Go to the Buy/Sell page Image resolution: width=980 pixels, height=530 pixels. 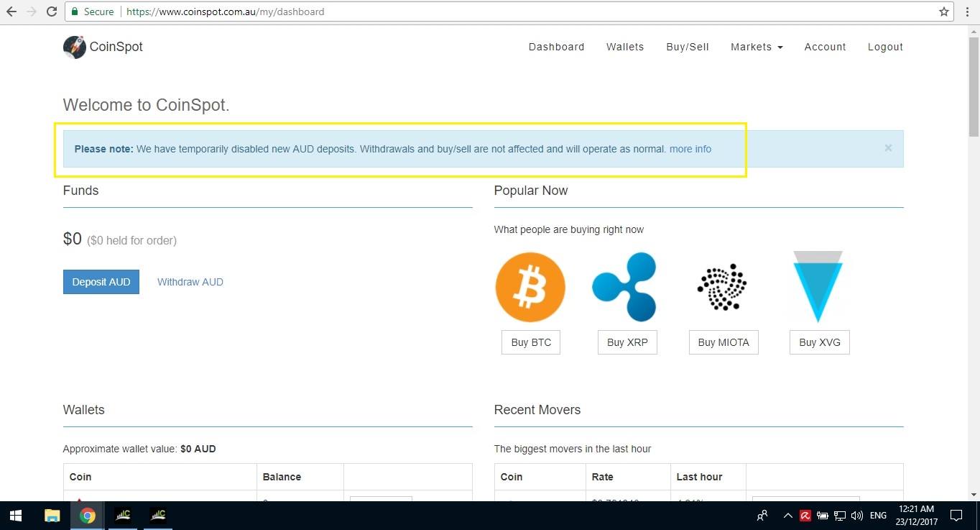click(x=688, y=47)
